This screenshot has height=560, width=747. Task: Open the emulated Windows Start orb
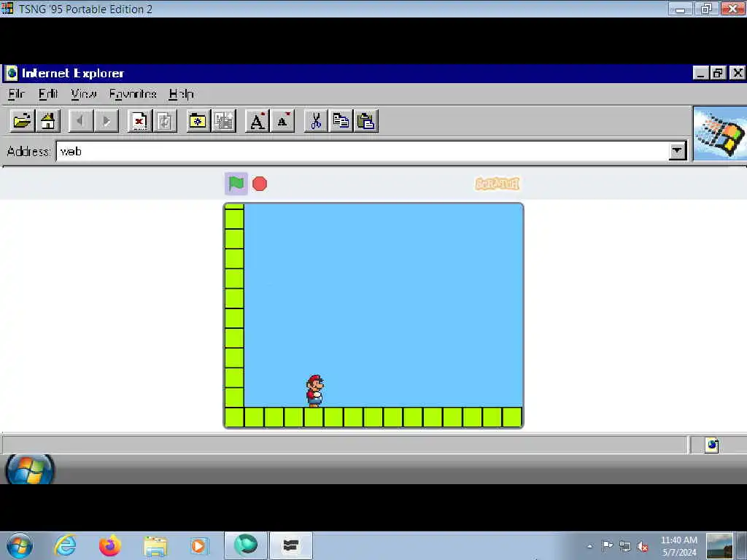29,469
